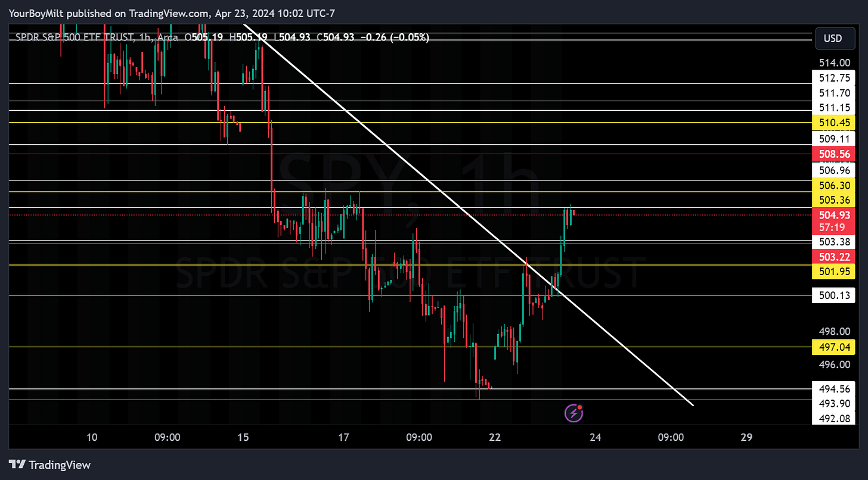Click the date 15 on time axis
Screen dimensions: 868x480
[x=243, y=437]
